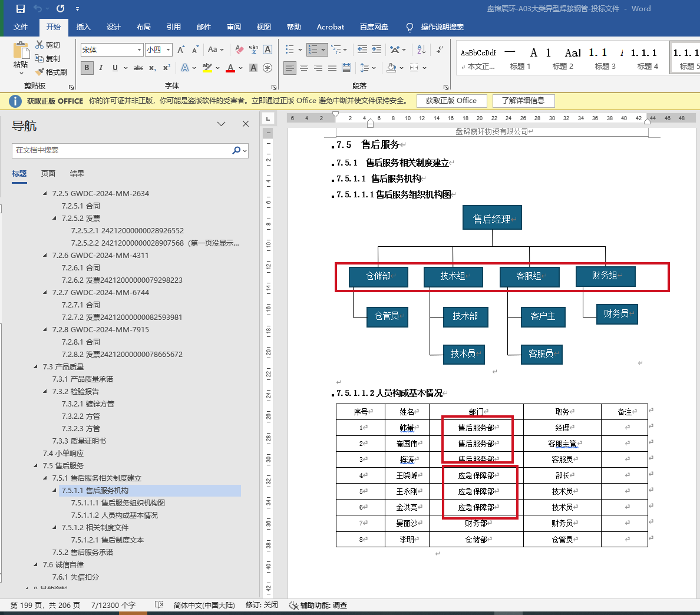This screenshot has height=615, width=700.
Task: Toggle Italic formatting
Action: [x=101, y=68]
